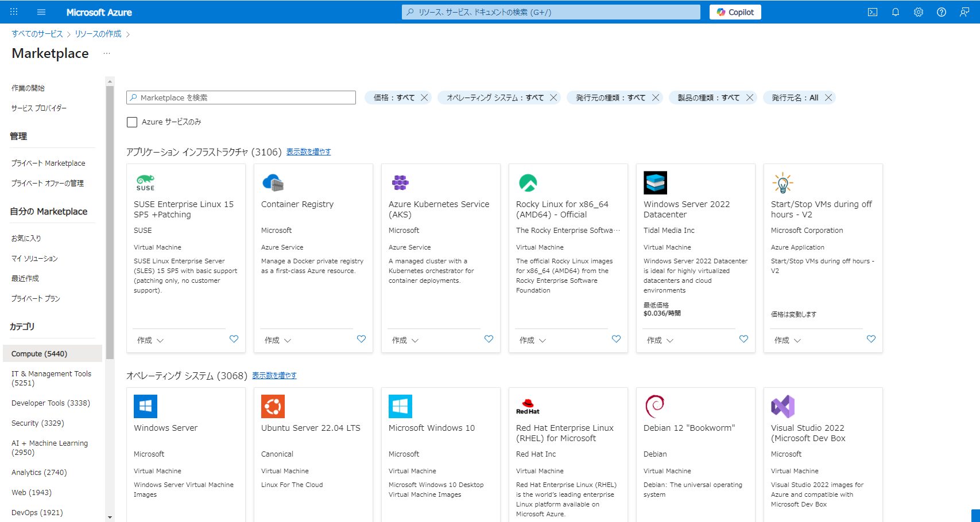
Task: Go to リソースの作成 breadcrumb
Action: (x=98, y=34)
